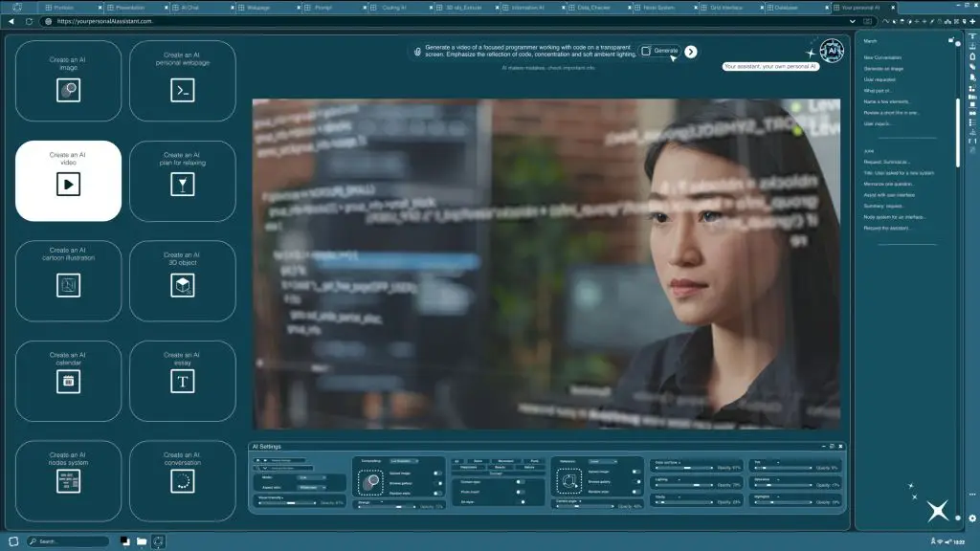This screenshot has width=980, height=551.
Task: Enable the Photo insert toggle in AI Settings
Action: [x=521, y=491]
